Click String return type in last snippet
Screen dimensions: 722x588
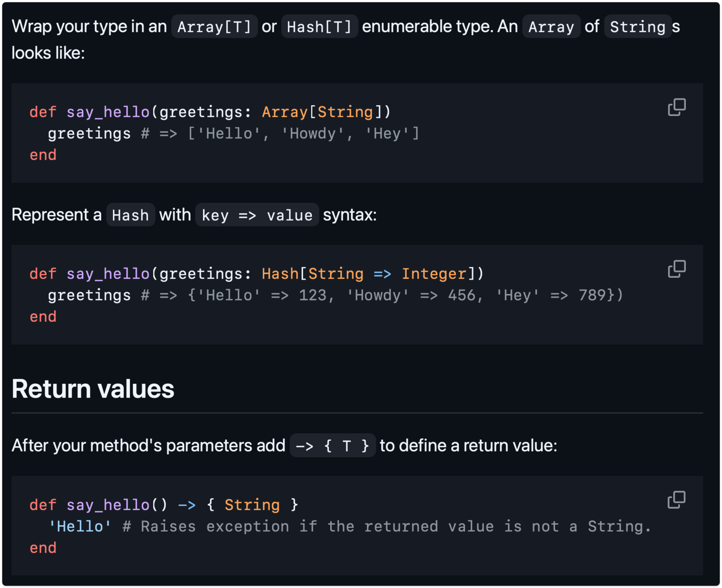point(252,505)
